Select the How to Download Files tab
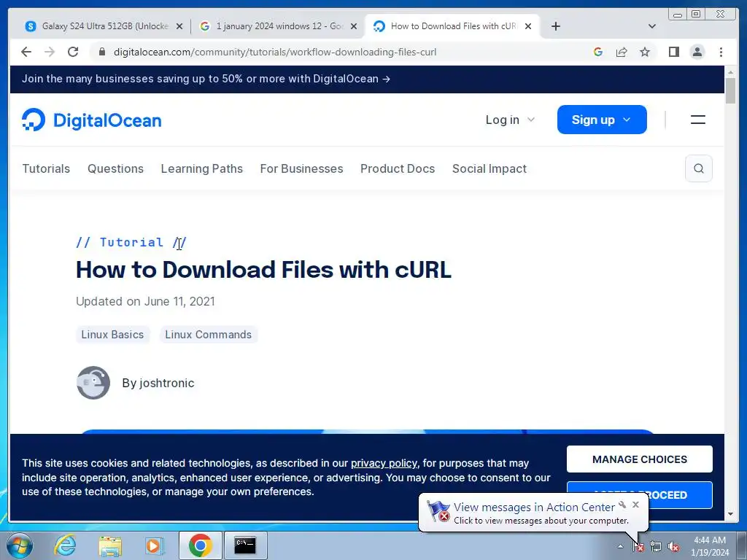Image resolution: width=747 pixels, height=560 pixels. click(452, 26)
